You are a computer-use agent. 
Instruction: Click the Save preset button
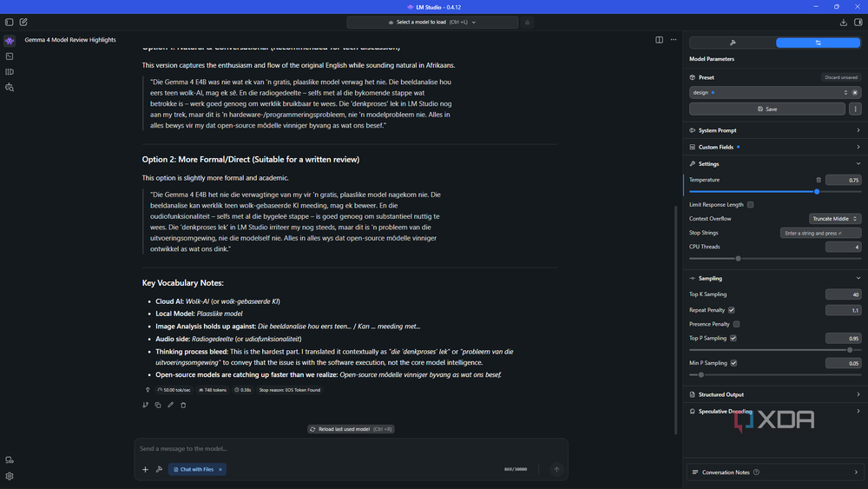point(767,109)
